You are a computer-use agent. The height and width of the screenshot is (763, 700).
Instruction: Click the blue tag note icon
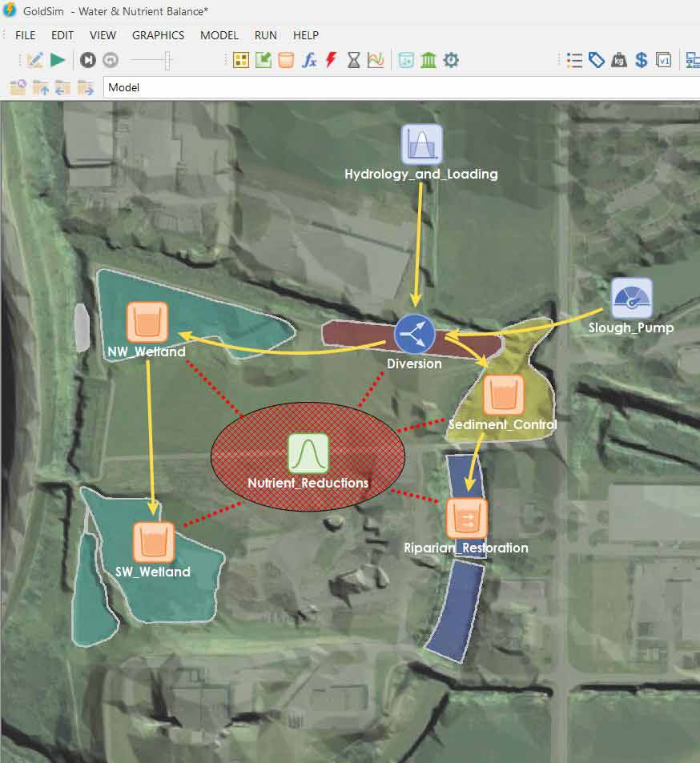coord(596,59)
